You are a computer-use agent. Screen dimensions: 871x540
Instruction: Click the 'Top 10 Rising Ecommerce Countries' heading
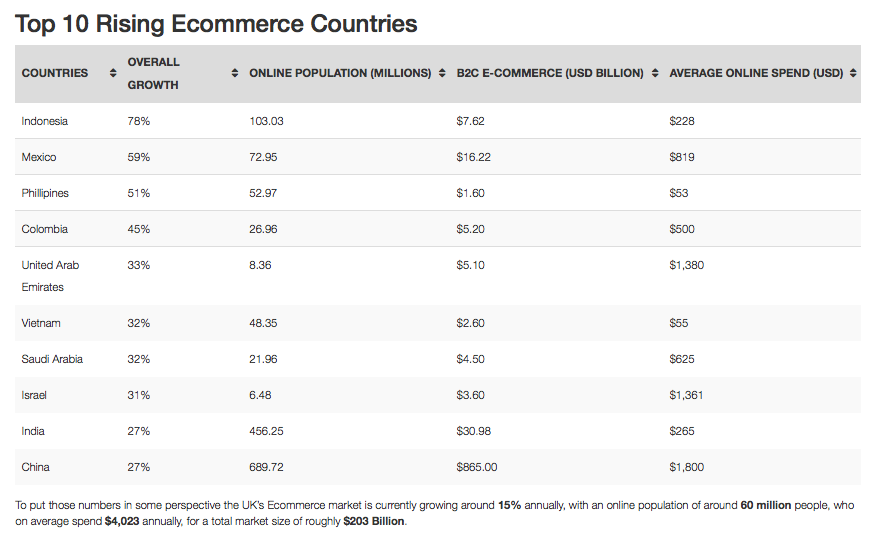pos(216,24)
